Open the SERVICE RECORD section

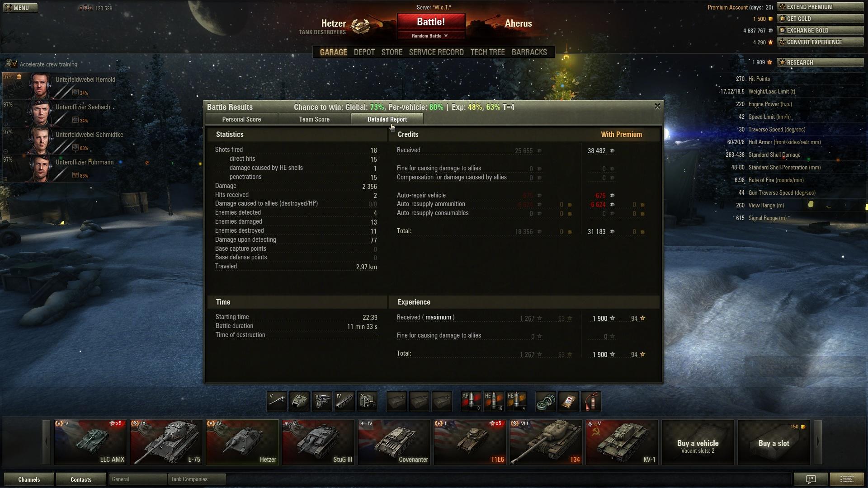(436, 52)
